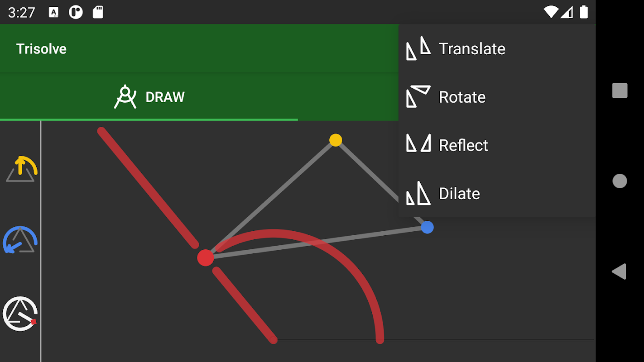
Task: Tap the mirrored-triangles Reflect icon
Action: (x=418, y=144)
